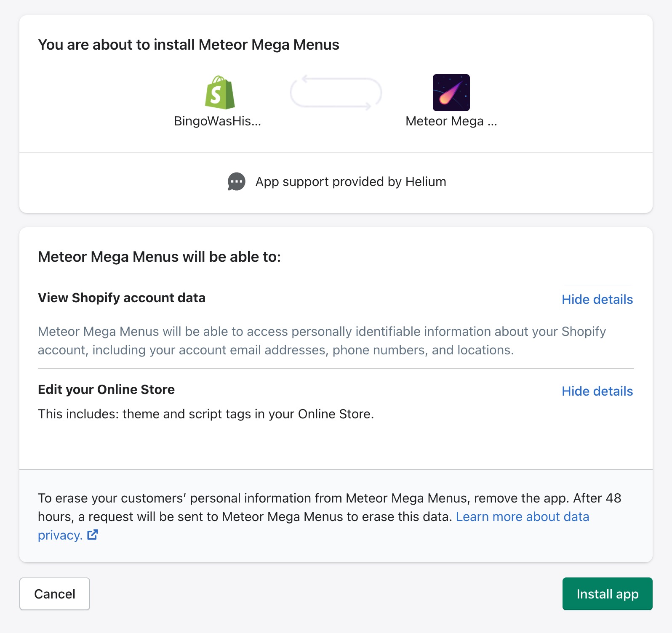Viewport: 672px width, 633px height.
Task: Click the erase customers' personal information notice
Action: coord(330,516)
